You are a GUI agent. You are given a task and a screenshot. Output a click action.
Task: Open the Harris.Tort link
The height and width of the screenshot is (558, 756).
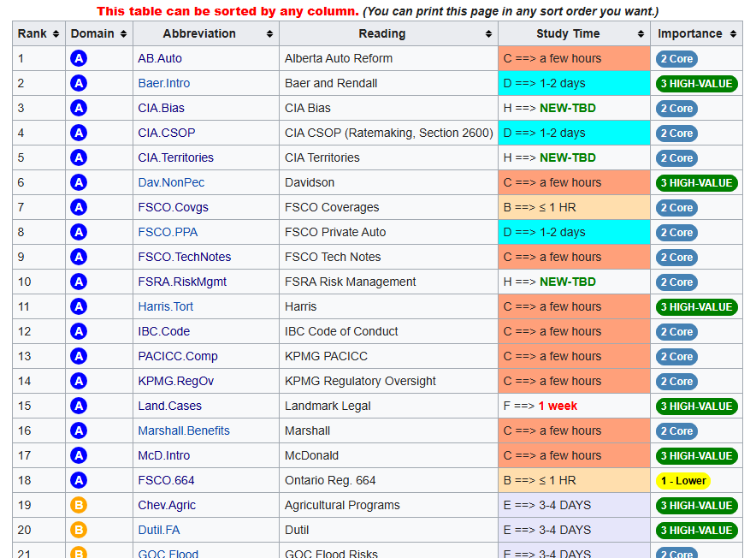point(165,306)
